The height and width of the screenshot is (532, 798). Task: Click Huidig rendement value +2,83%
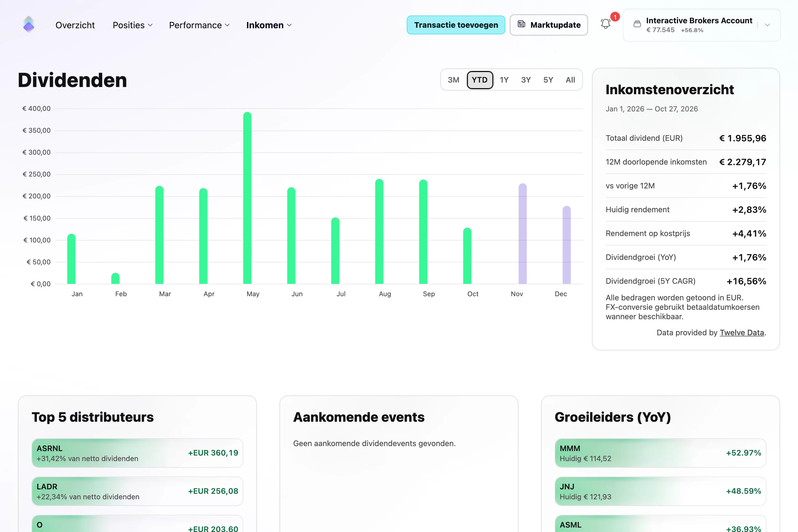tap(749, 210)
